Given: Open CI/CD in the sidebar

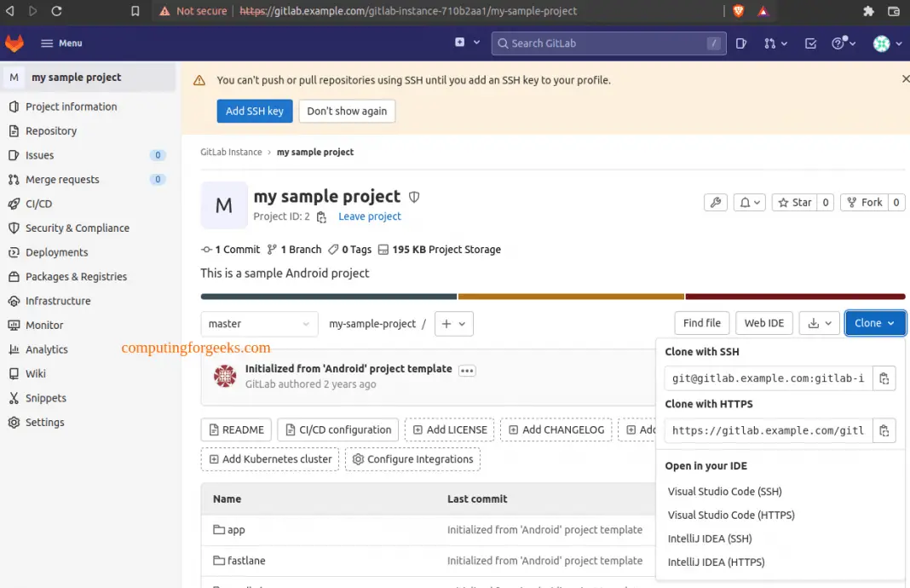Looking at the screenshot, I should [38, 204].
